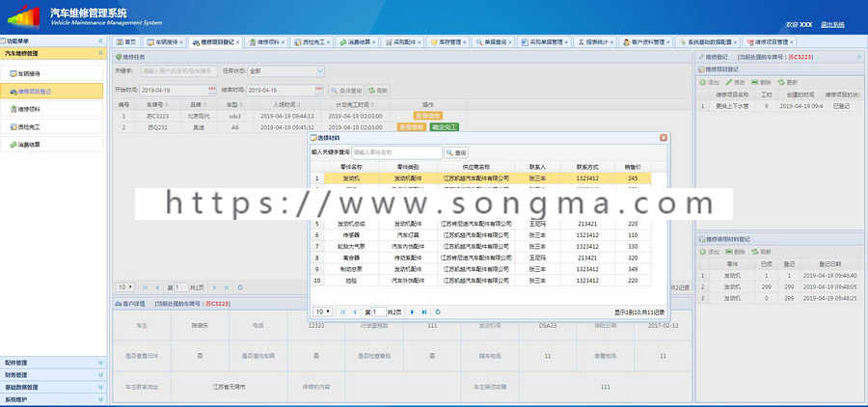
Task: Select the 更换上下水管 repair item row
Action: click(x=780, y=106)
